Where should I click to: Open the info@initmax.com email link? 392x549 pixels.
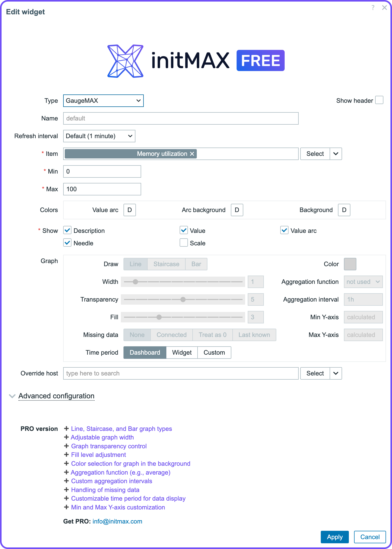point(117,521)
